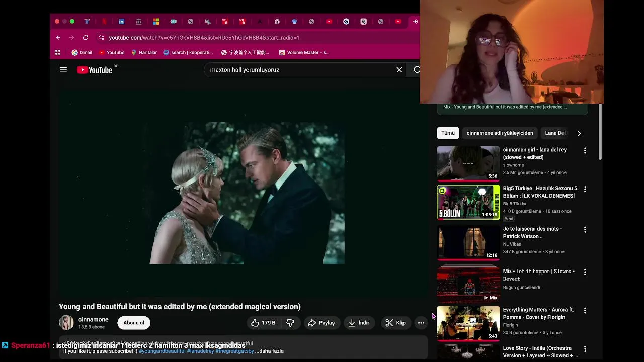Open the YouTube hamburger guide menu
The height and width of the screenshot is (362, 644).
point(63,70)
